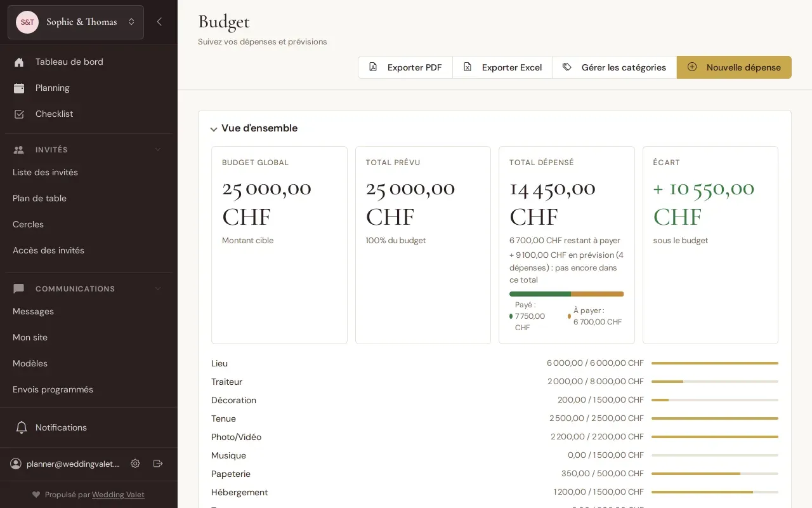Collapse the Communications section chevron
Viewport: 812px width, 508px height.
(x=158, y=289)
